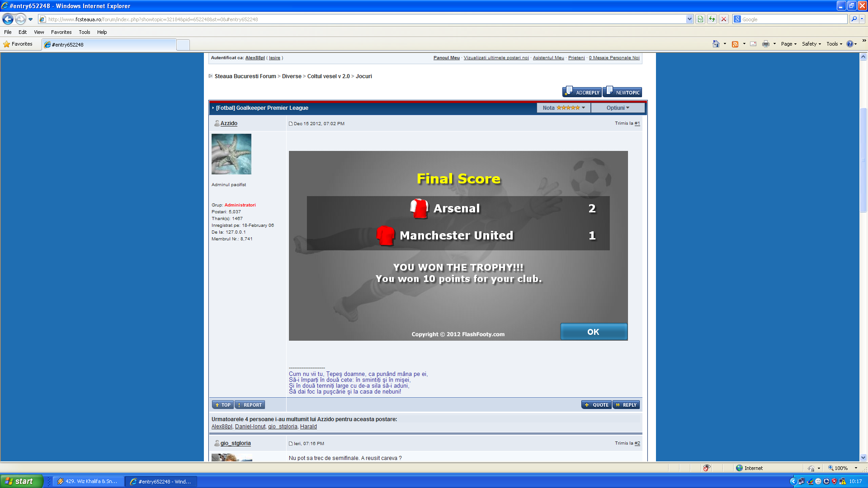Click the Favorites star button
The height and width of the screenshot is (488, 868).
click(x=18, y=44)
